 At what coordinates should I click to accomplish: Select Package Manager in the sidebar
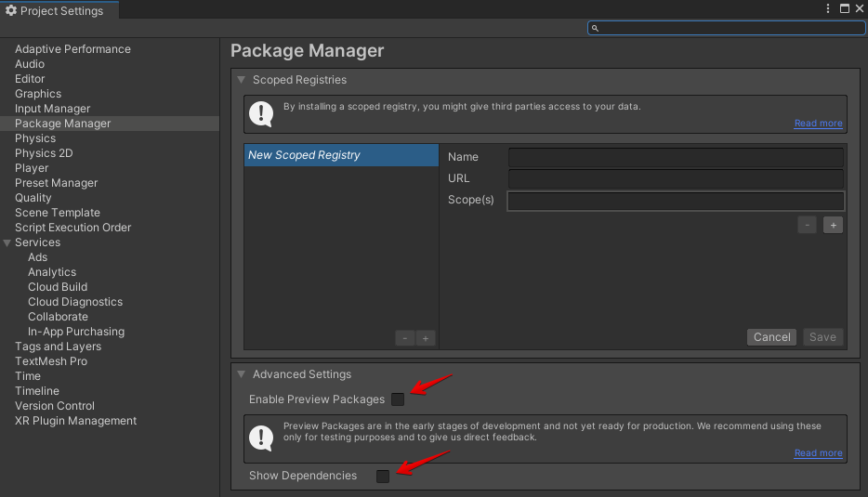point(110,124)
